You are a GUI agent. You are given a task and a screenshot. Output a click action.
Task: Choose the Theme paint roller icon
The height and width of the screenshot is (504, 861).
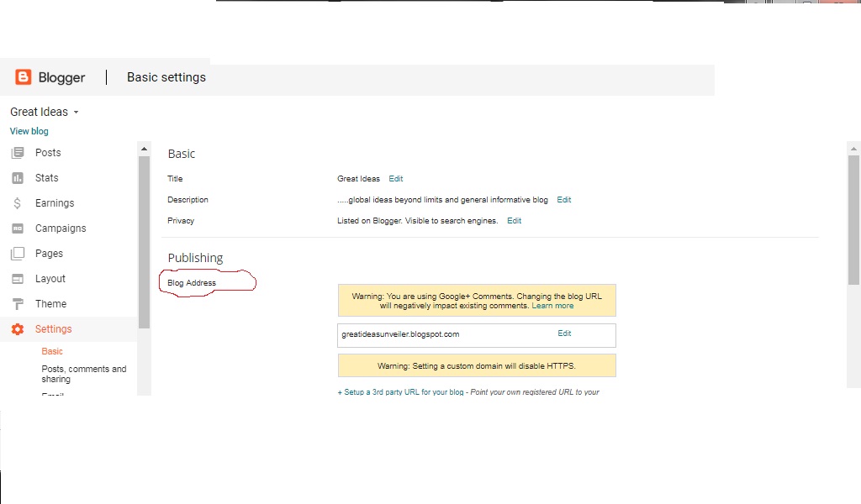18,304
